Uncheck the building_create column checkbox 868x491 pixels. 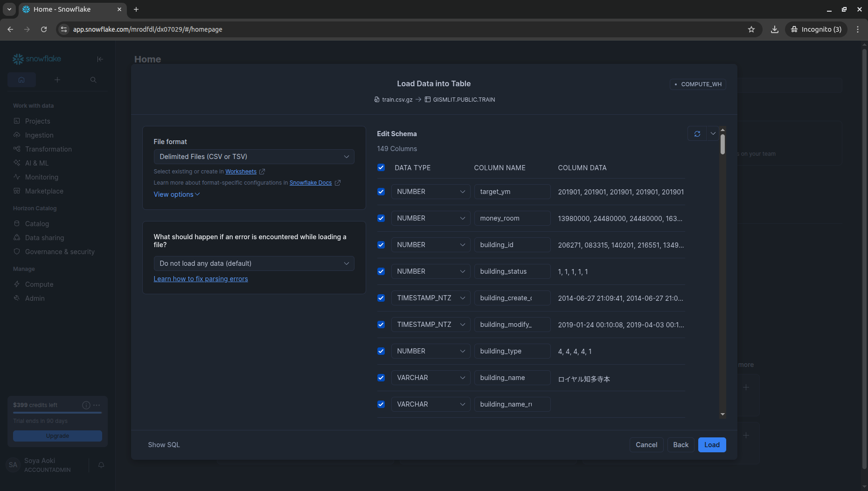point(381,298)
